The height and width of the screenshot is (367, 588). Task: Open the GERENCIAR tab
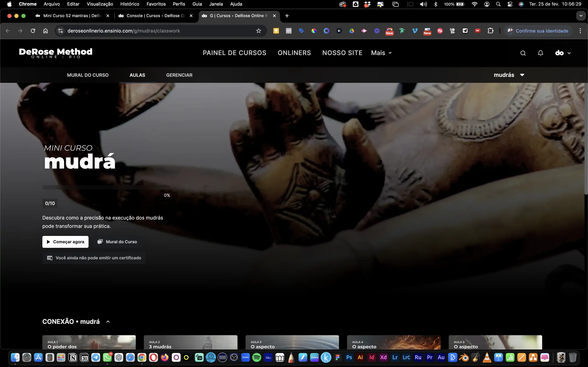coord(179,75)
